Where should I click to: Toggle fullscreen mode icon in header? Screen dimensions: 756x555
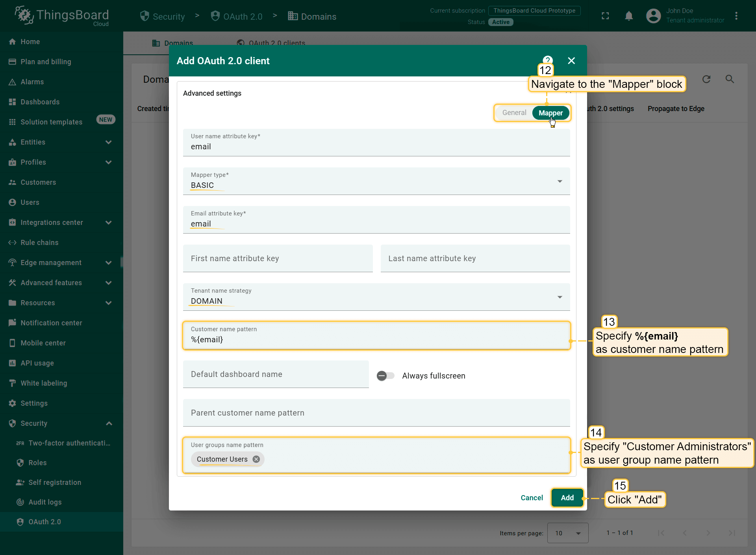(x=605, y=16)
